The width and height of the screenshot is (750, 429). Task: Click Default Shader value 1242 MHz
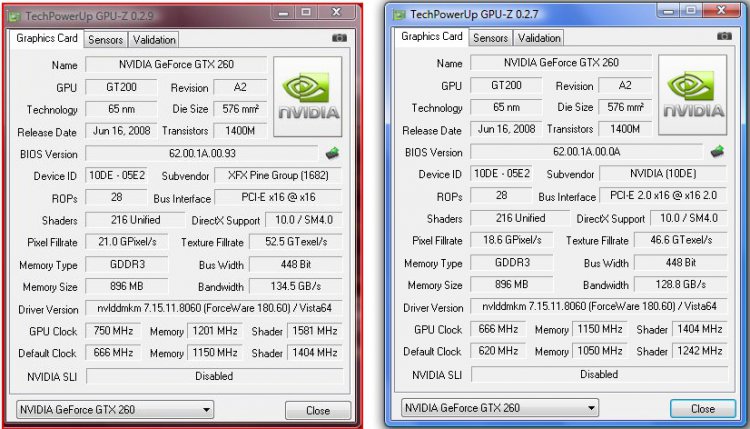click(x=700, y=351)
